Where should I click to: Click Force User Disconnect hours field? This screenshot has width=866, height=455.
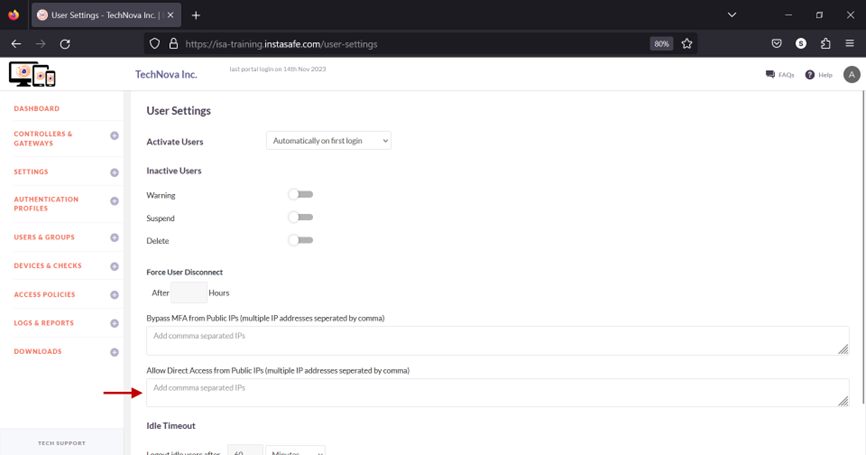pyautogui.click(x=189, y=293)
